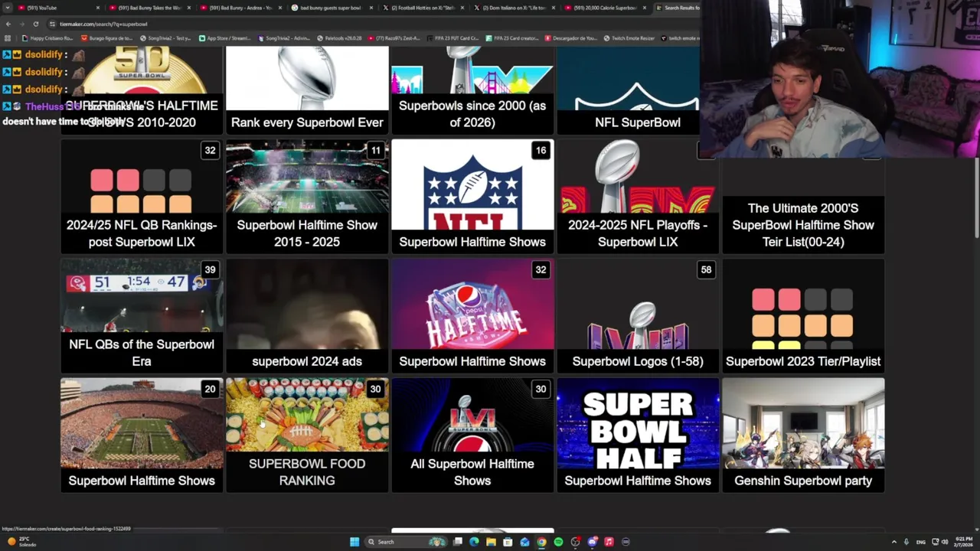Open Pepsi Halftime 'Superbowl Halftime Shows' card
Image resolution: width=980 pixels, height=551 pixels.
472,316
